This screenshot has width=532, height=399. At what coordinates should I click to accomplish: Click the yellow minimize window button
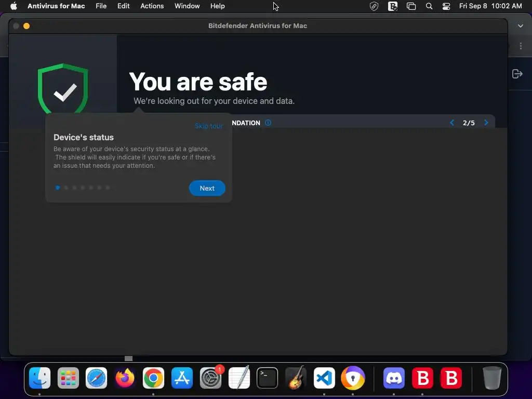click(x=26, y=26)
